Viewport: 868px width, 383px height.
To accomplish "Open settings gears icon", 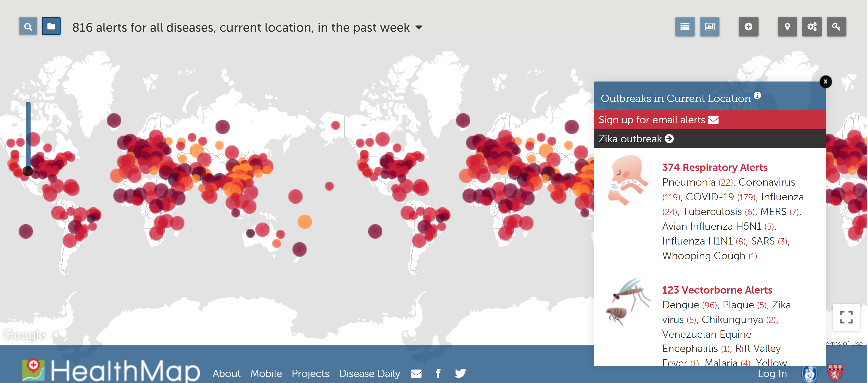I will [x=811, y=27].
